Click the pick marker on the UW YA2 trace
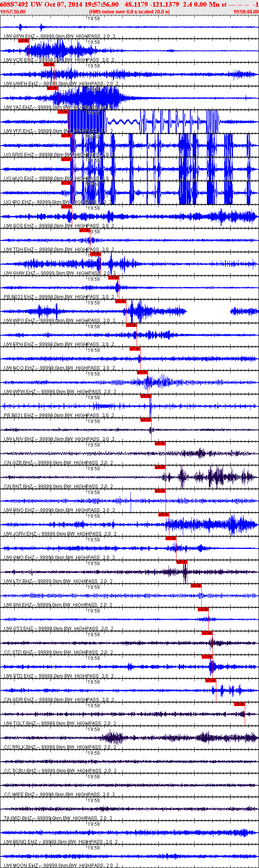The image size is (259, 868). (x=52, y=88)
